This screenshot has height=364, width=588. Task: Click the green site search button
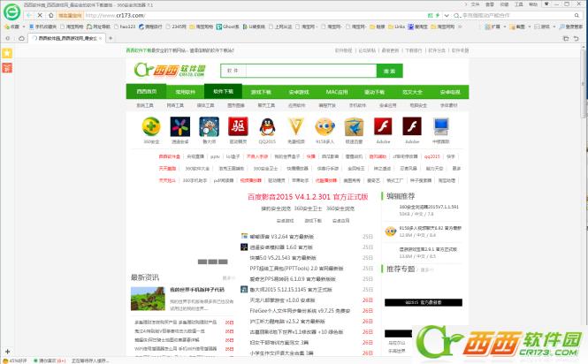[390, 71]
